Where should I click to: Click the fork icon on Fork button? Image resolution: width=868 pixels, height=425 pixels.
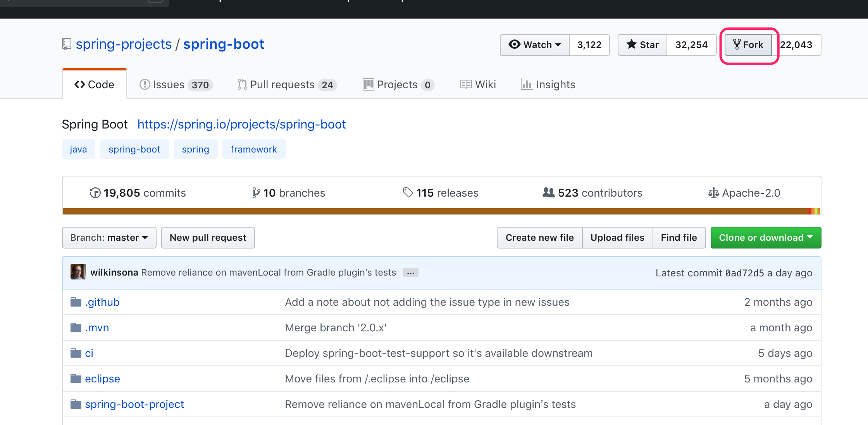click(737, 44)
